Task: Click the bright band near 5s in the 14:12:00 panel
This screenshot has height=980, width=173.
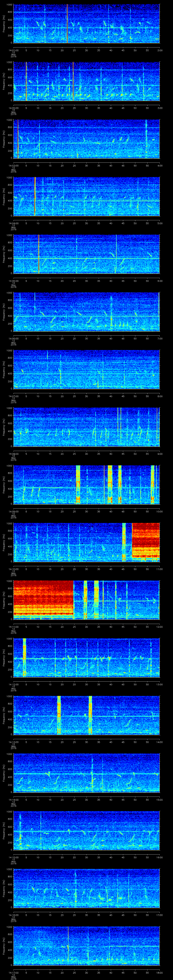Action: click(x=24, y=658)
